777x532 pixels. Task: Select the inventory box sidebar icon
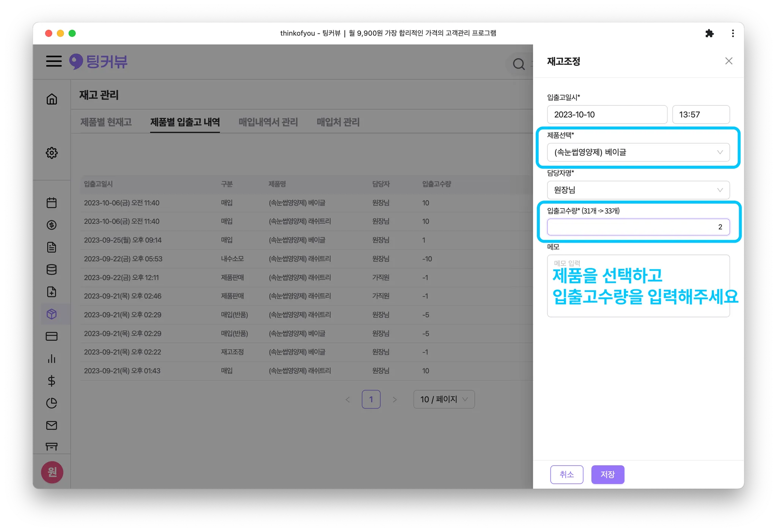pos(52,314)
